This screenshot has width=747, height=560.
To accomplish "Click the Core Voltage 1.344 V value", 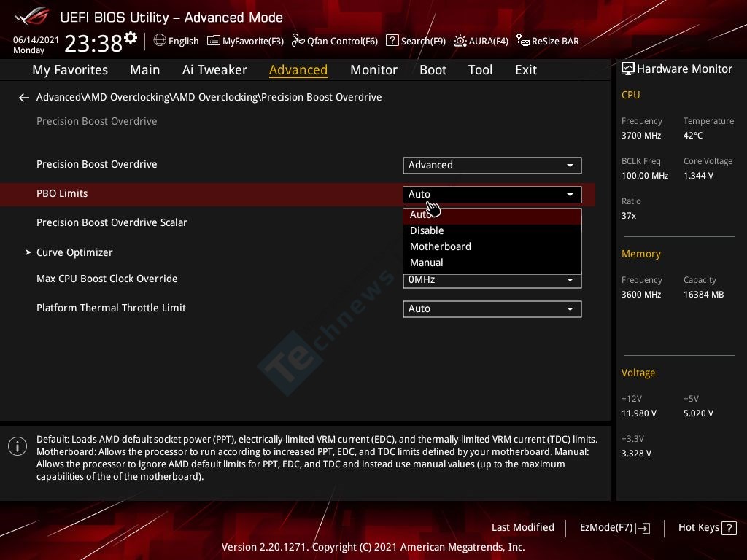I will (698, 176).
